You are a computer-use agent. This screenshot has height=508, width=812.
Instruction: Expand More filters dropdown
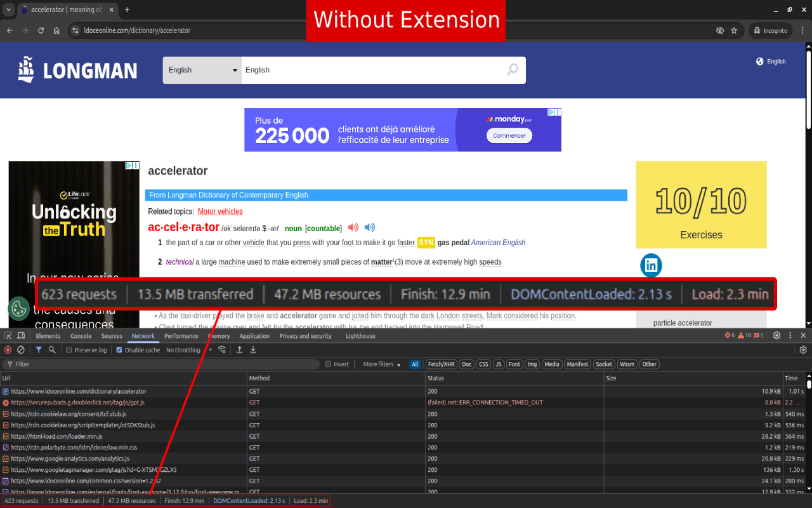(382, 364)
